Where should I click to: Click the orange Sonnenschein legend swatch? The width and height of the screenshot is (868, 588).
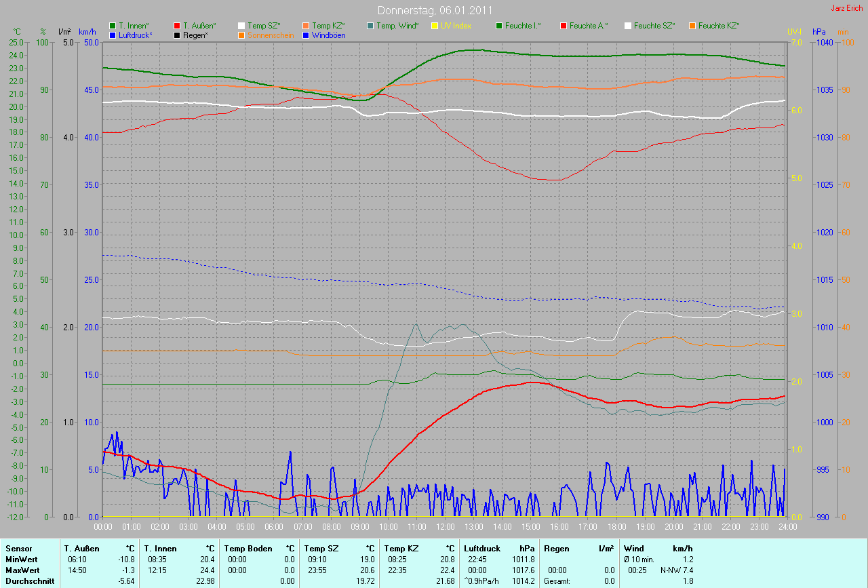point(241,35)
